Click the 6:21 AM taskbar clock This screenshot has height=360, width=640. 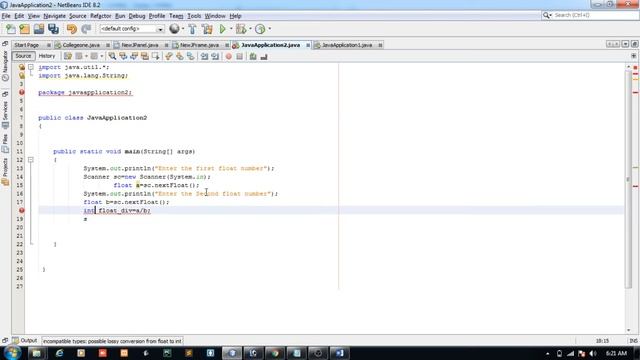point(616,353)
